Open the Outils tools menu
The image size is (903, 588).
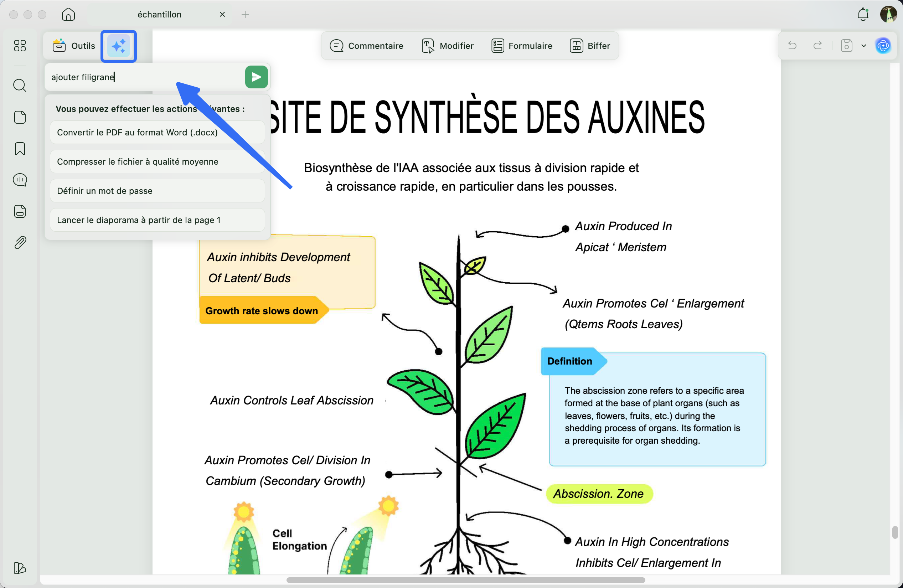[74, 46]
